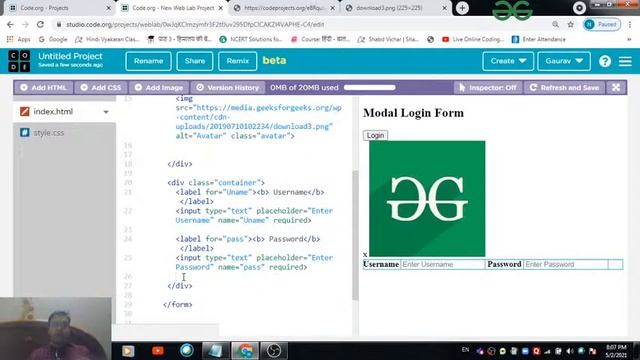The height and width of the screenshot is (360, 640).
Task: Click the Rename button
Action: [148, 61]
